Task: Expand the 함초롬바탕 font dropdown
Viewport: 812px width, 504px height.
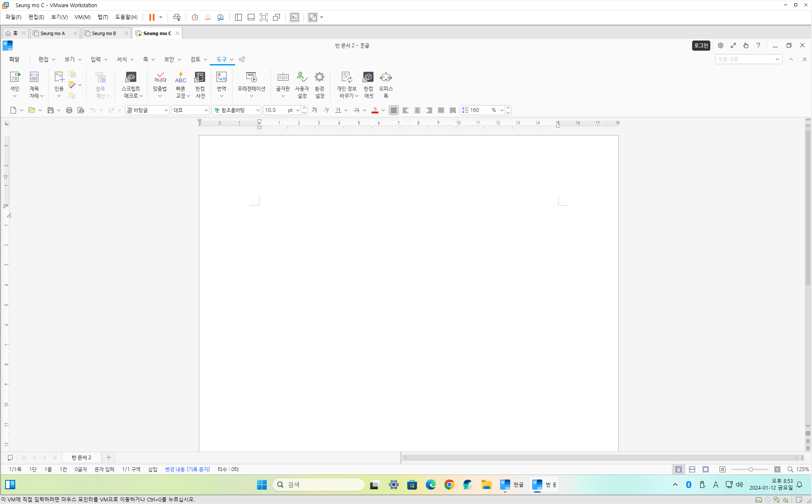Action: [x=257, y=110]
